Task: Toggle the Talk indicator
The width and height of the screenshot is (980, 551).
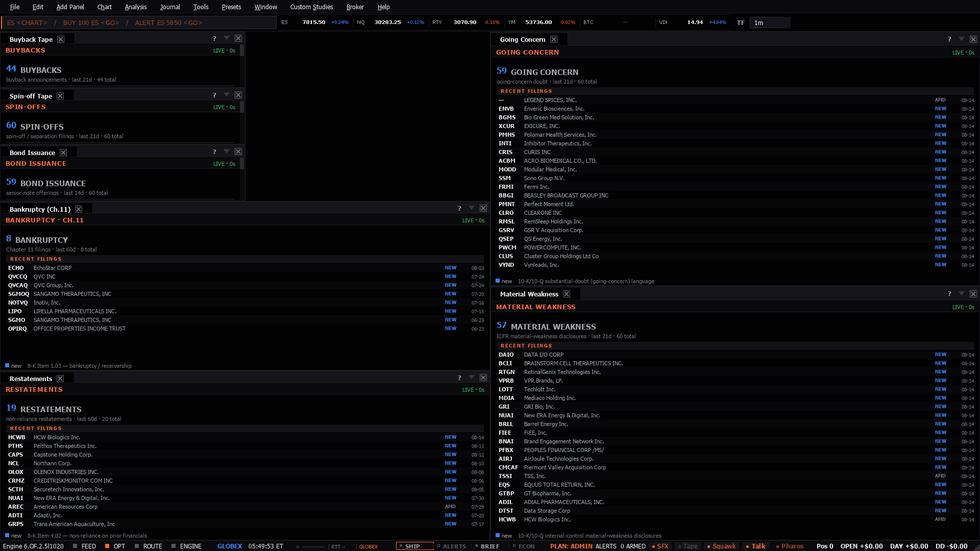Action: coord(755,546)
